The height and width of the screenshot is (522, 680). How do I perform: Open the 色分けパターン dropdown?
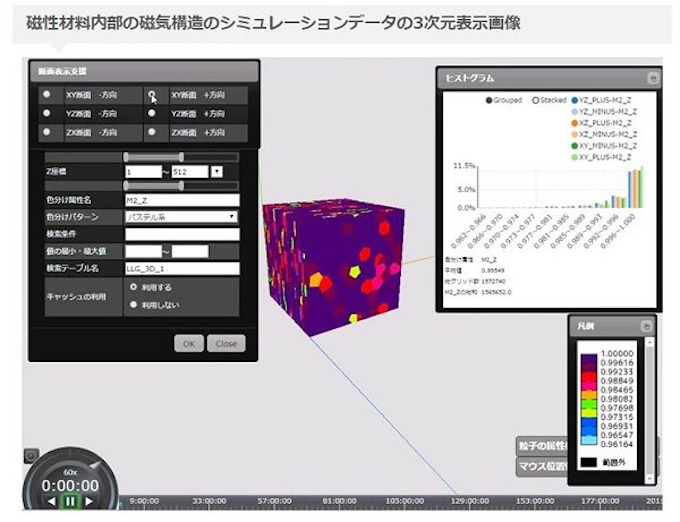[x=181, y=217]
